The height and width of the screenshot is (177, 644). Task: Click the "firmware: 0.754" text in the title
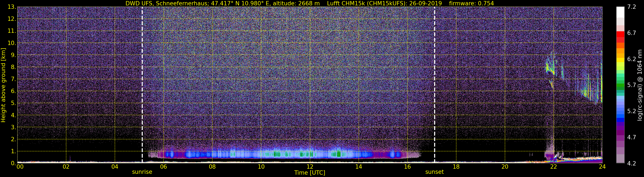point(472,3)
